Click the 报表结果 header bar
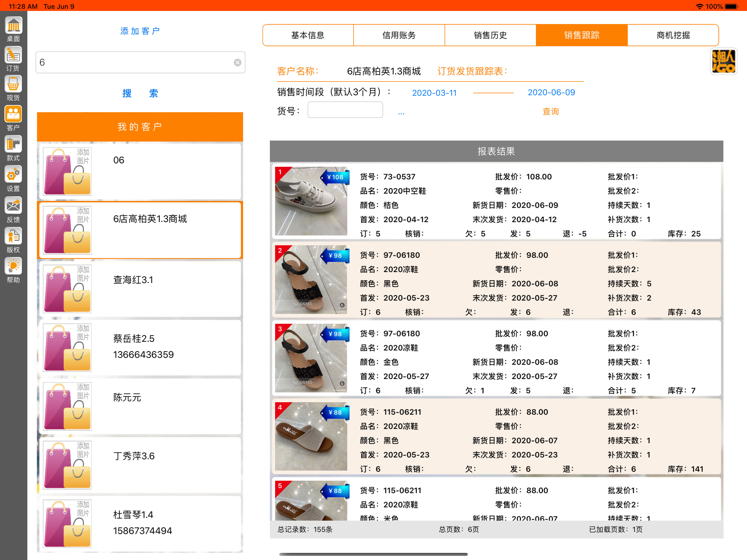 pos(497,151)
